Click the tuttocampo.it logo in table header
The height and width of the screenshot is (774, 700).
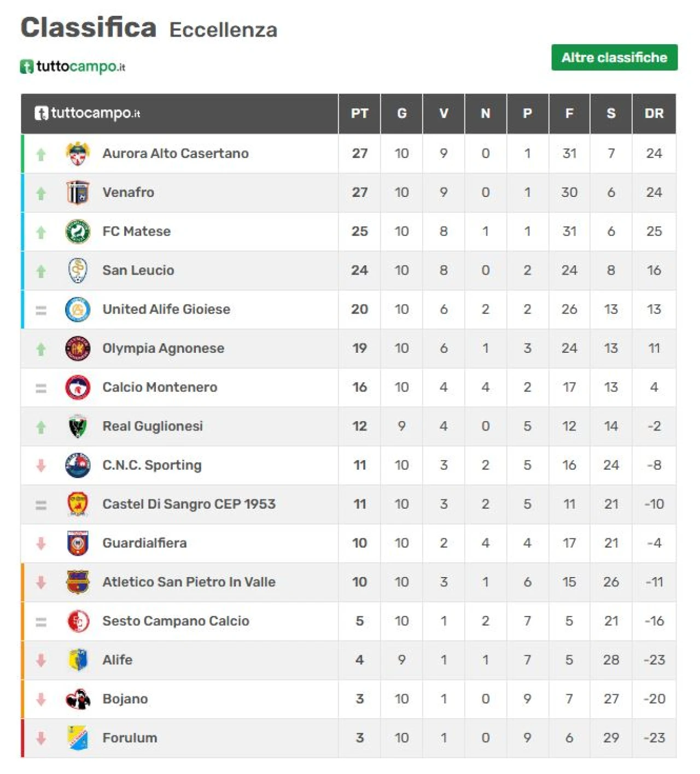tap(87, 113)
